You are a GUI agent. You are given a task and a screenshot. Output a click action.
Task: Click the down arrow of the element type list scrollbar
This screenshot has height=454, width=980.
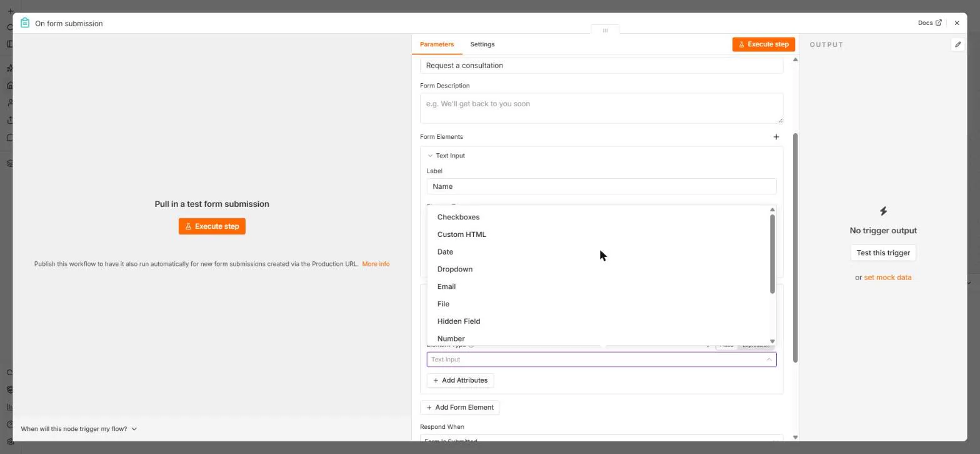tap(772, 341)
